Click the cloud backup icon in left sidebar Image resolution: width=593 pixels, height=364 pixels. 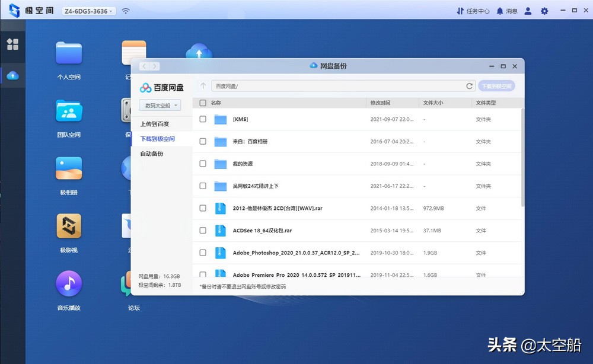click(x=12, y=76)
